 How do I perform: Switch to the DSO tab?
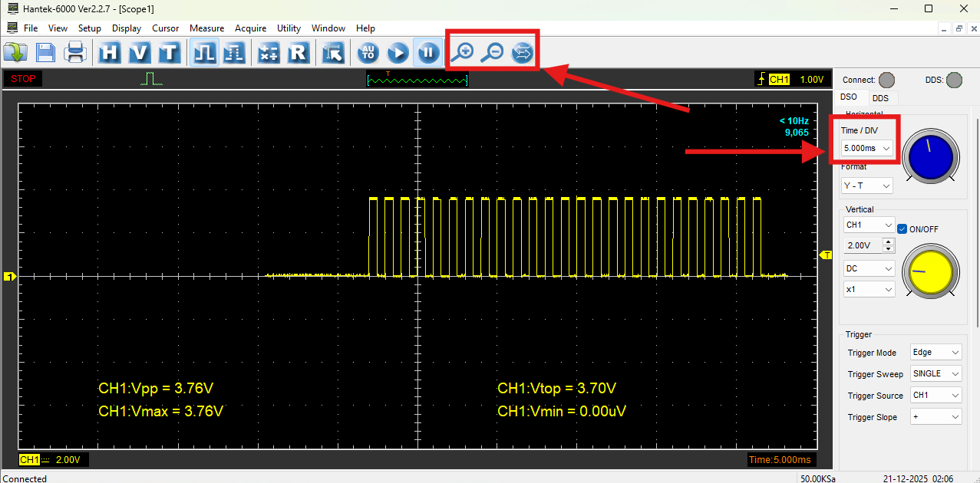849,97
